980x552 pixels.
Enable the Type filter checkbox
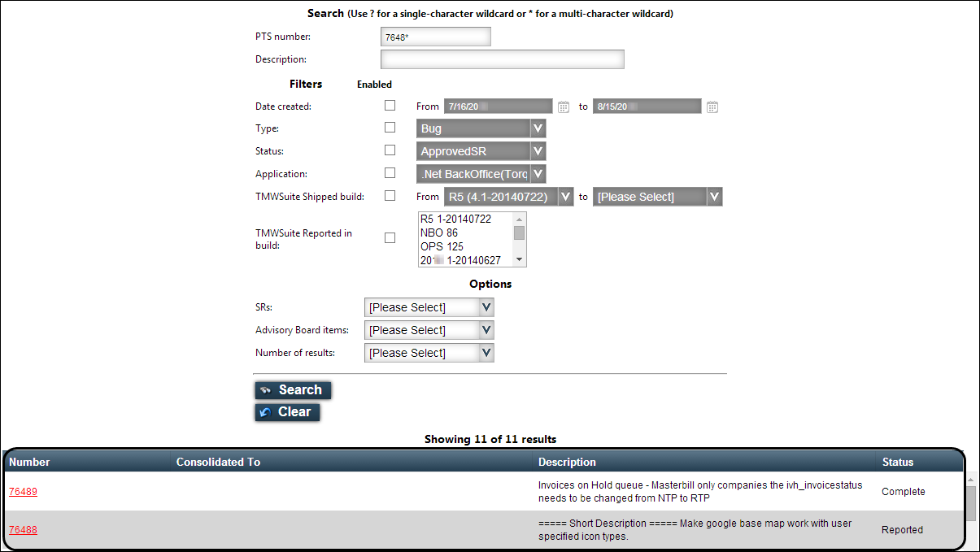(x=390, y=128)
